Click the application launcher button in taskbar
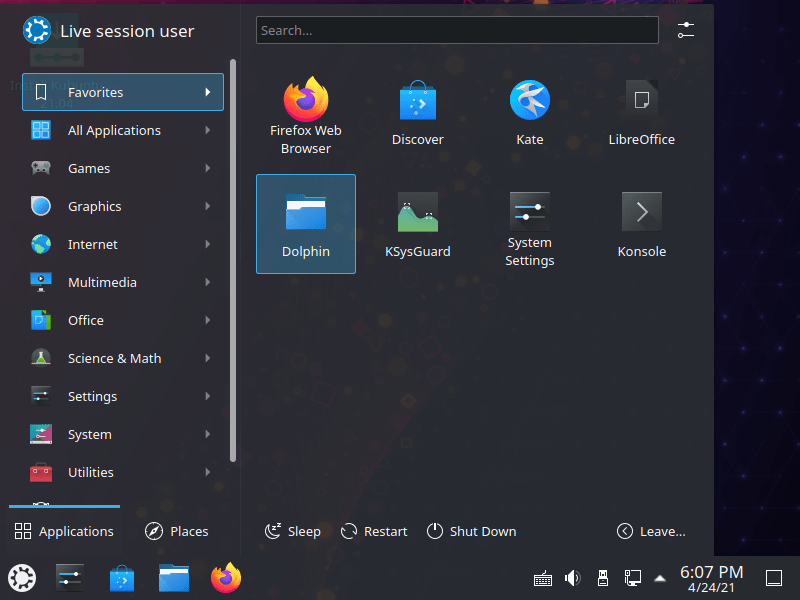This screenshot has width=800, height=600. pos(22,578)
